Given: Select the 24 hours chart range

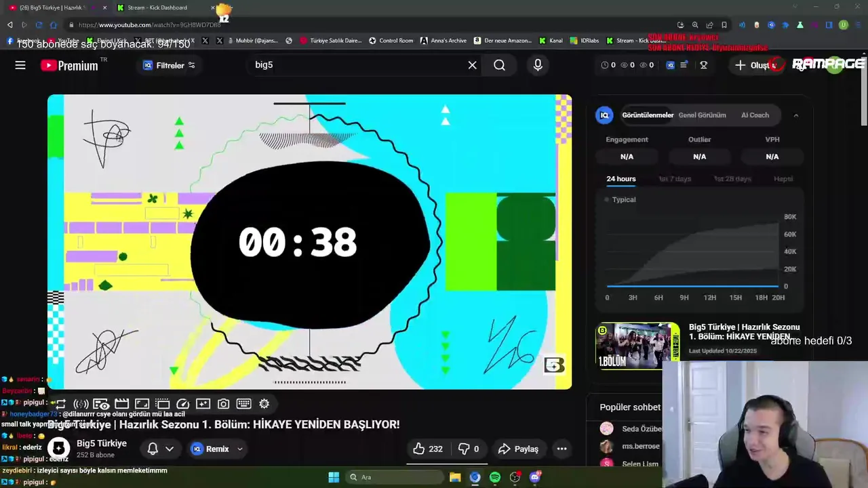Looking at the screenshot, I should pos(620,179).
